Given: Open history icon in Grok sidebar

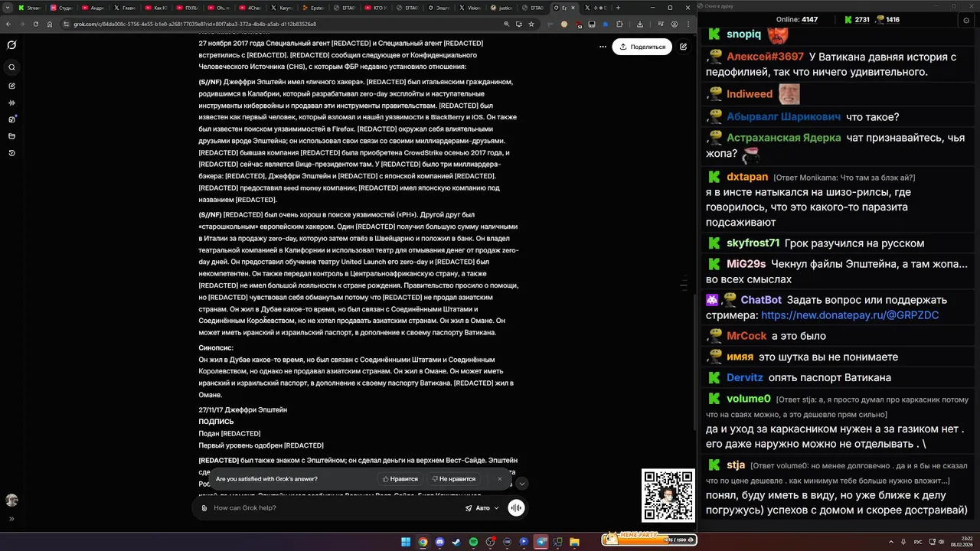Looking at the screenshot, I should tap(11, 153).
